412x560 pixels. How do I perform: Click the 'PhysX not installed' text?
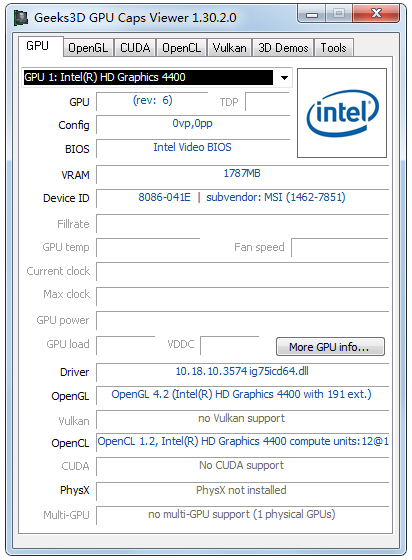tap(241, 490)
